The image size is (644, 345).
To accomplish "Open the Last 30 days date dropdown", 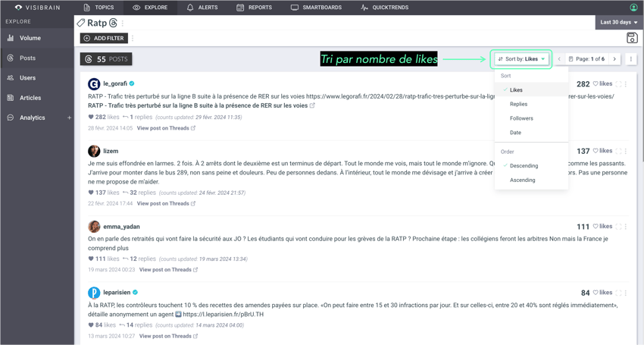I will 619,22.
